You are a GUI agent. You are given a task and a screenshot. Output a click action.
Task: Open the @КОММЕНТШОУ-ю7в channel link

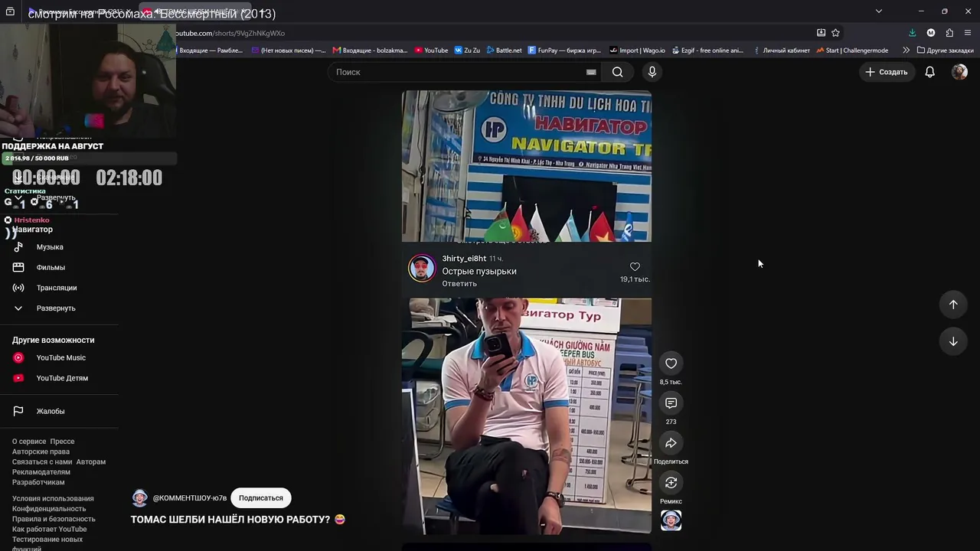pyautogui.click(x=190, y=498)
